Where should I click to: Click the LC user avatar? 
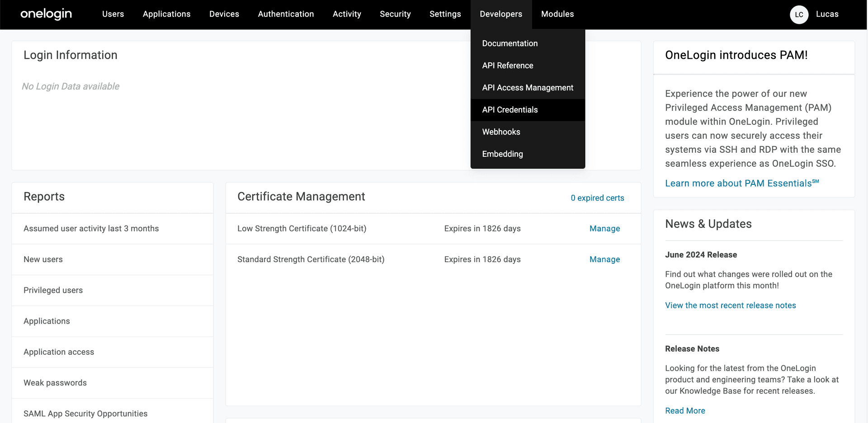[x=799, y=14]
